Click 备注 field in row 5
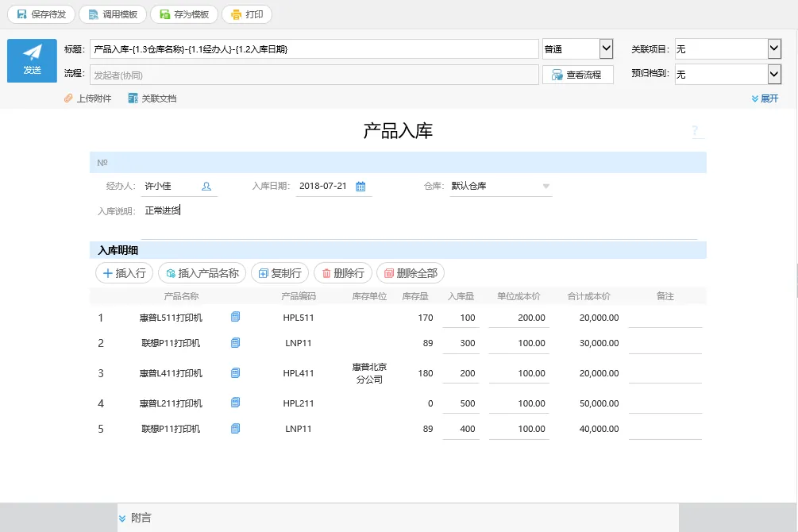This screenshot has height=532, width=798. [665, 429]
